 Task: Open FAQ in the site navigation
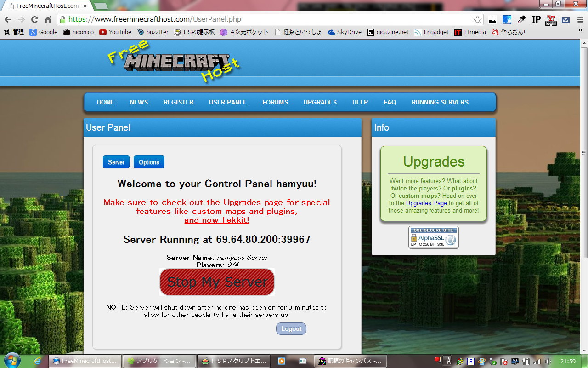pos(390,102)
